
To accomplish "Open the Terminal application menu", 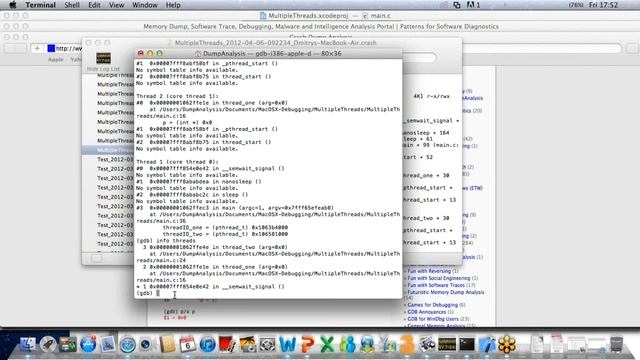I will (x=40, y=5).
